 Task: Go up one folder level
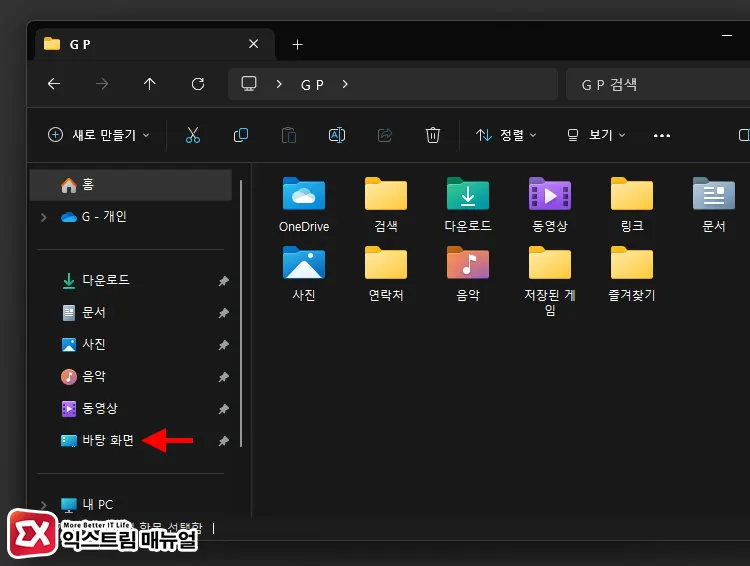150,84
